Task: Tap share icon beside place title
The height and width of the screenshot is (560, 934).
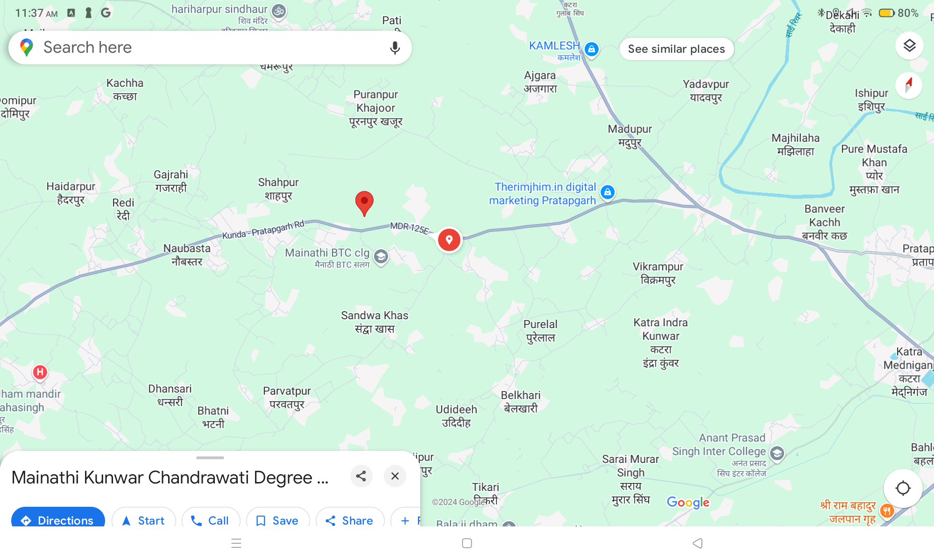Action: pyautogui.click(x=361, y=476)
